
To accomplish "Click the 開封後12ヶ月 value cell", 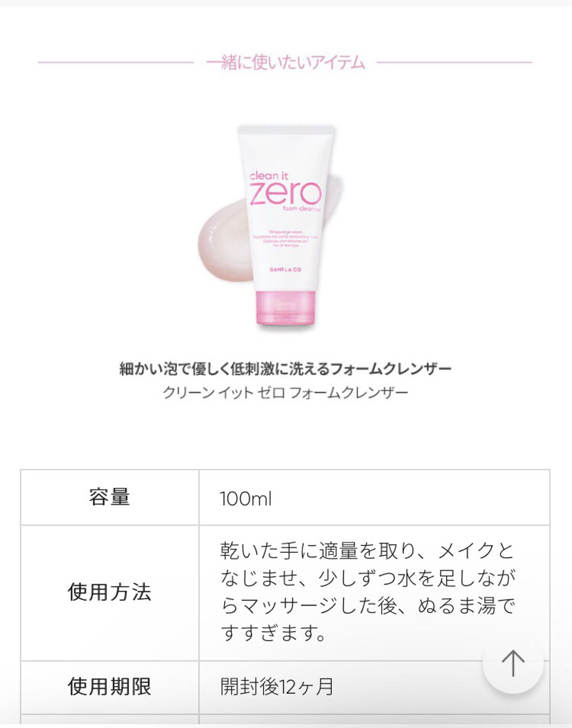I will click(374, 687).
